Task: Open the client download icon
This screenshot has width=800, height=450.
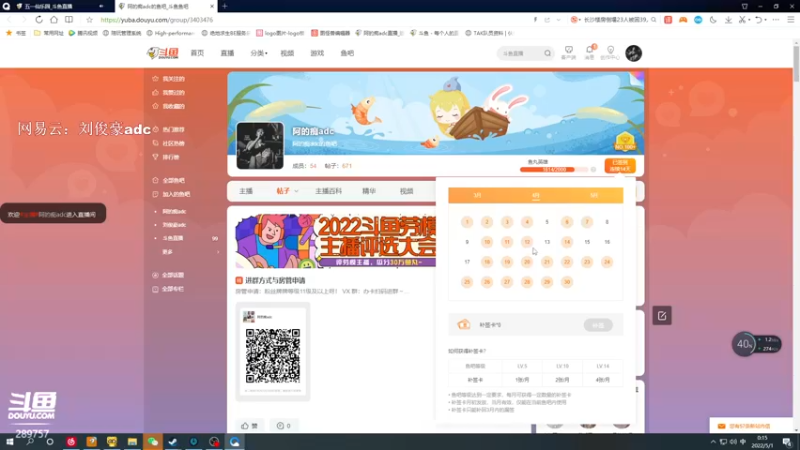Action: pyautogui.click(x=568, y=53)
